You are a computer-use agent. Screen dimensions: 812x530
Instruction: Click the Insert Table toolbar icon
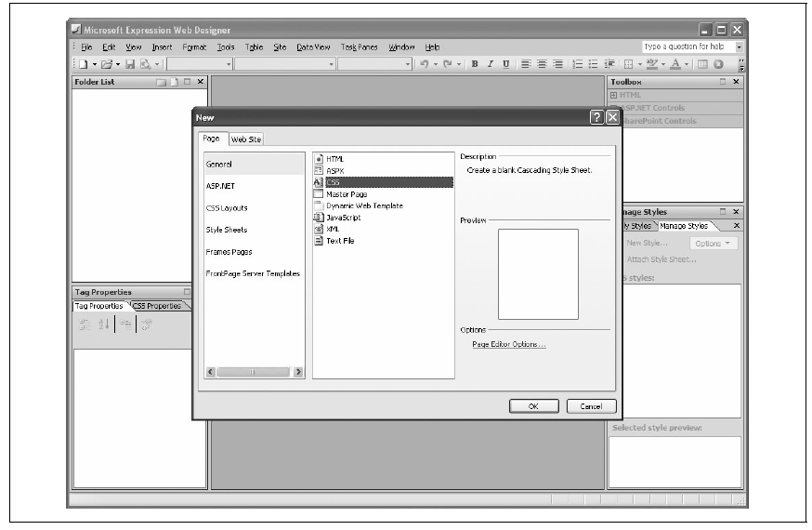pos(702,64)
